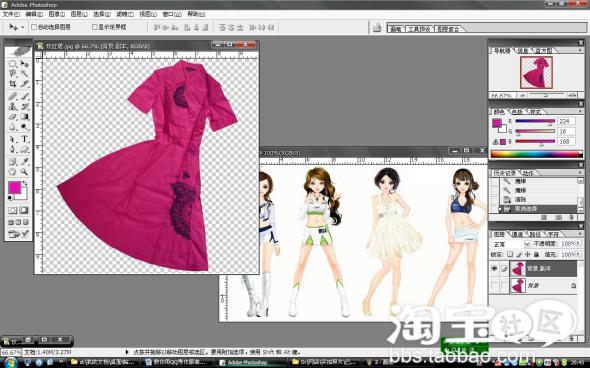The width and height of the screenshot is (590, 368).
Task: Open the layer fill slider arrow
Action: (x=578, y=254)
